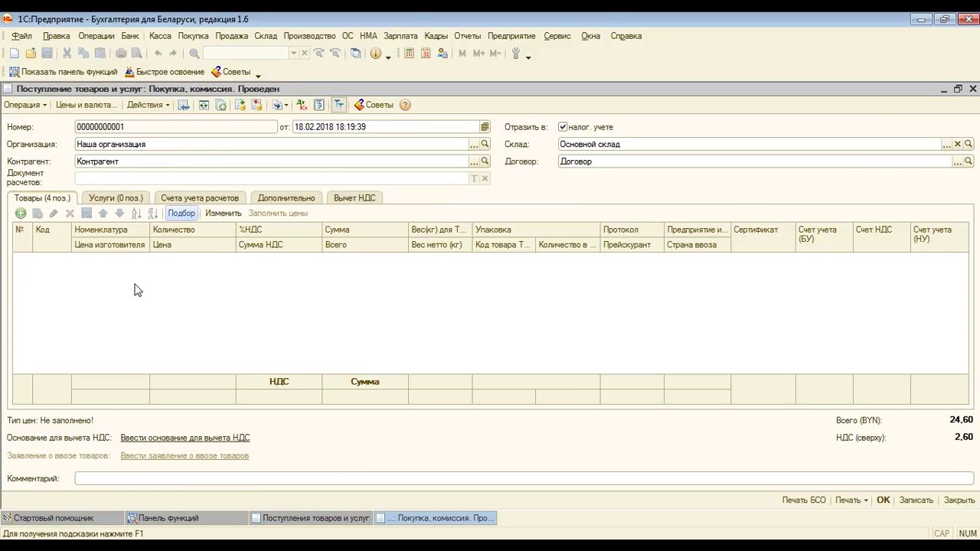980x551 pixels.
Task: Click ellipsis select button of Организация field
Action: tap(474, 144)
